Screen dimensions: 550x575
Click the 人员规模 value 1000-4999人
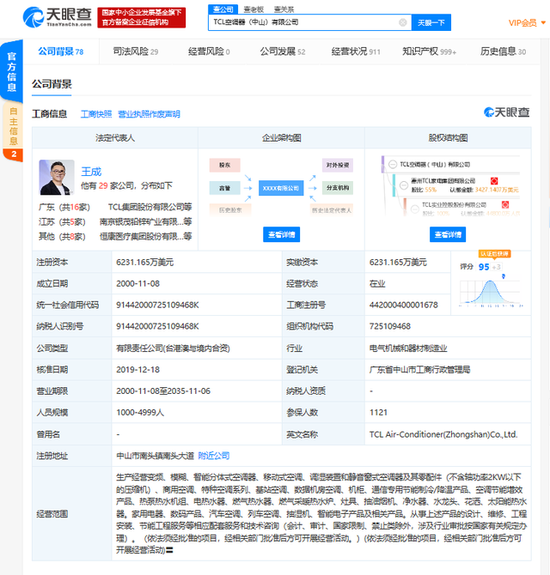140,413
